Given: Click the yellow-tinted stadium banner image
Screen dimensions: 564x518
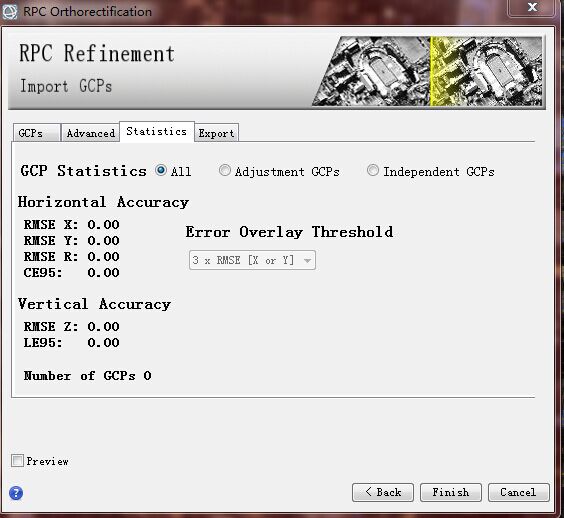Looking at the screenshot, I should [486, 71].
